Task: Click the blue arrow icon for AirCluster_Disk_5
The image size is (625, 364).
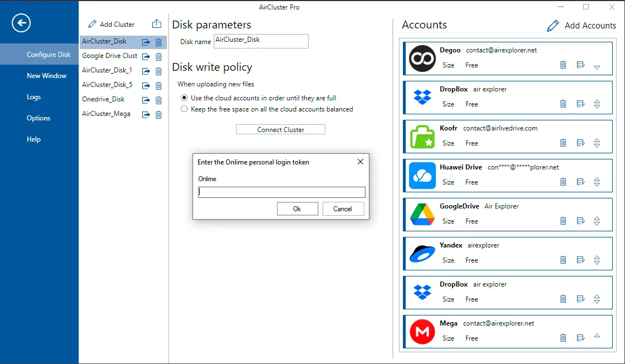Action: click(146, 85)
